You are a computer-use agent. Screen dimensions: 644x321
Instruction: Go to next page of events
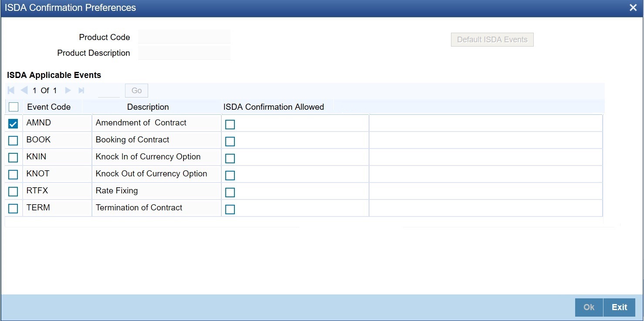[x=68, y=91]
